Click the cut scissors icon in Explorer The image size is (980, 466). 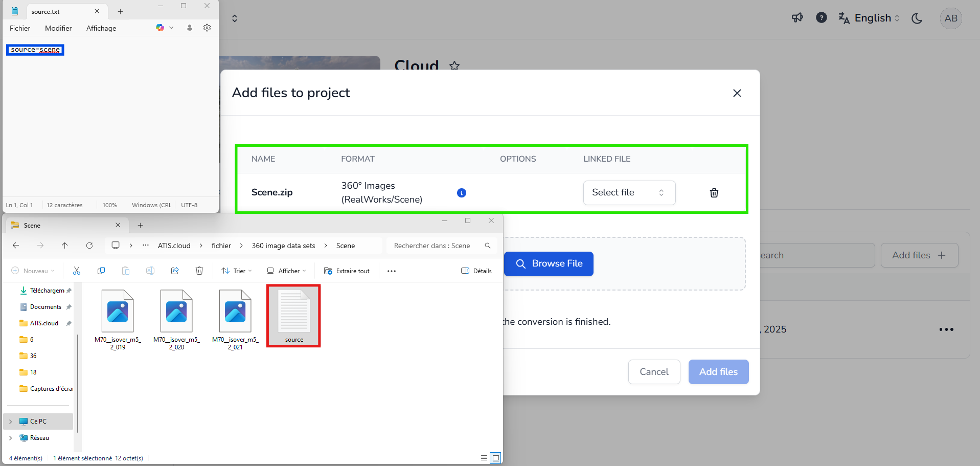(x=77, y=271)
